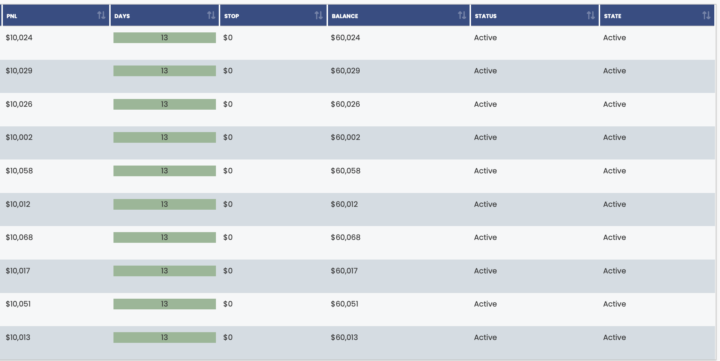
Task: Sort table by PNL column icon
Action: click(101, 16)
